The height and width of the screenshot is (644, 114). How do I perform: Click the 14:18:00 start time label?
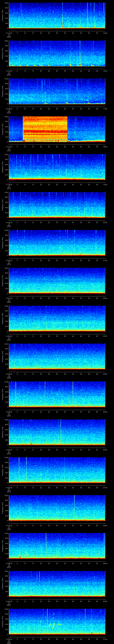[9, 184]
